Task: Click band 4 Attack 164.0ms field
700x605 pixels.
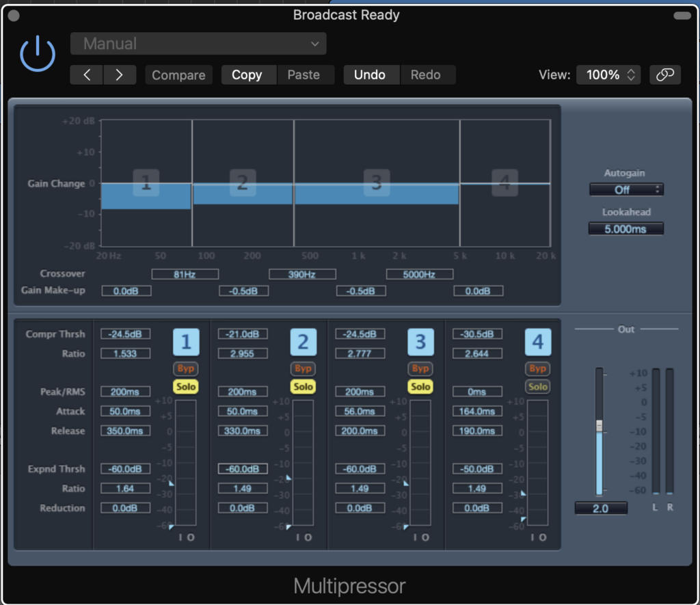Action: point(477,412)
